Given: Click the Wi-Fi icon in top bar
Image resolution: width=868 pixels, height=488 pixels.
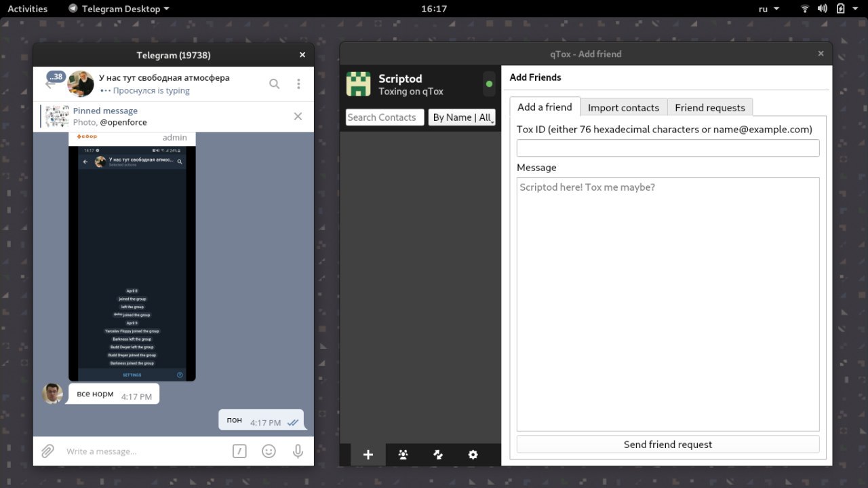Looking at the screenshot, I should click(x=805, y=9).
